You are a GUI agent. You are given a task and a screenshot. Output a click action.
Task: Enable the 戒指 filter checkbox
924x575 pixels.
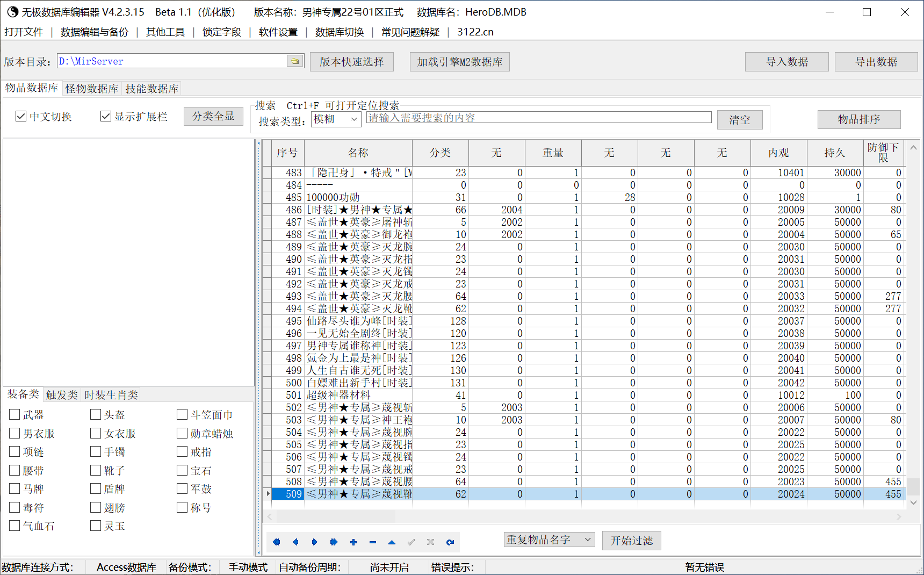(x=182, y=451)
